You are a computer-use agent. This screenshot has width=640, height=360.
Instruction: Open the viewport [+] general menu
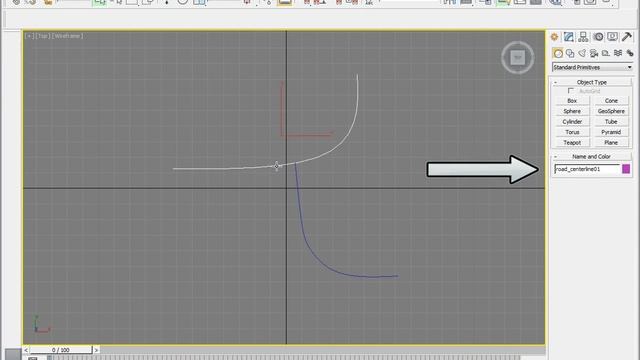point(29,36)
